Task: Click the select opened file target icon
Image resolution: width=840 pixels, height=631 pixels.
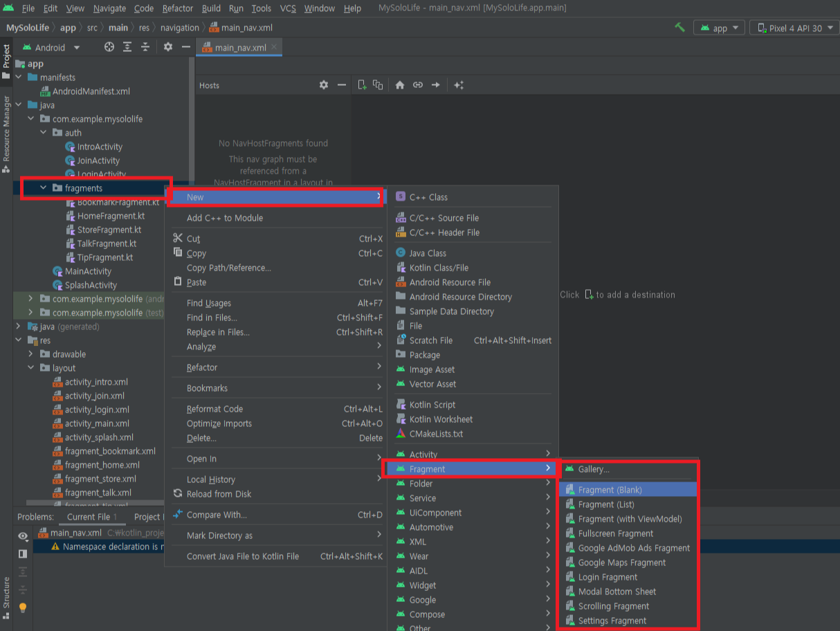Action: [109, 47]
